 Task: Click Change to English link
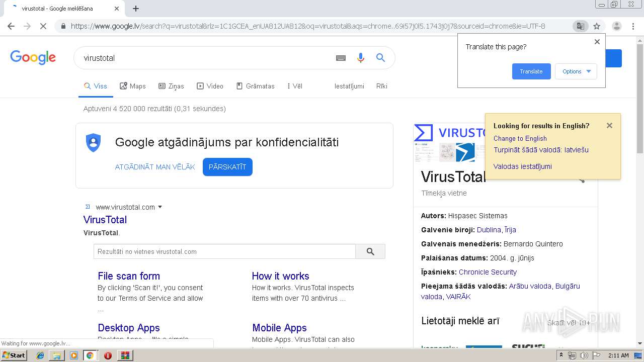point(520,138)
